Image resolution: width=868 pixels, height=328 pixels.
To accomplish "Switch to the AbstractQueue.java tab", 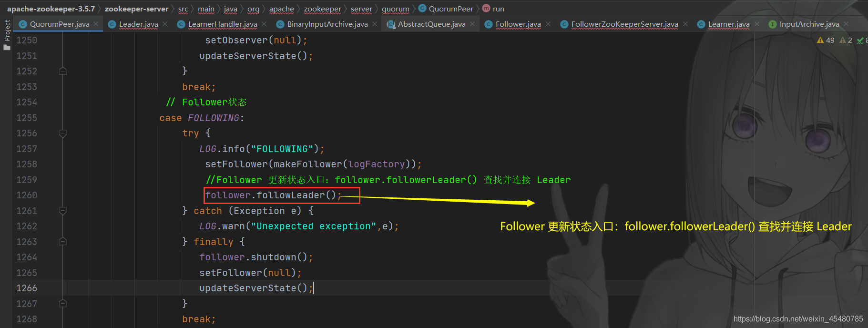I will pos(432,24).
